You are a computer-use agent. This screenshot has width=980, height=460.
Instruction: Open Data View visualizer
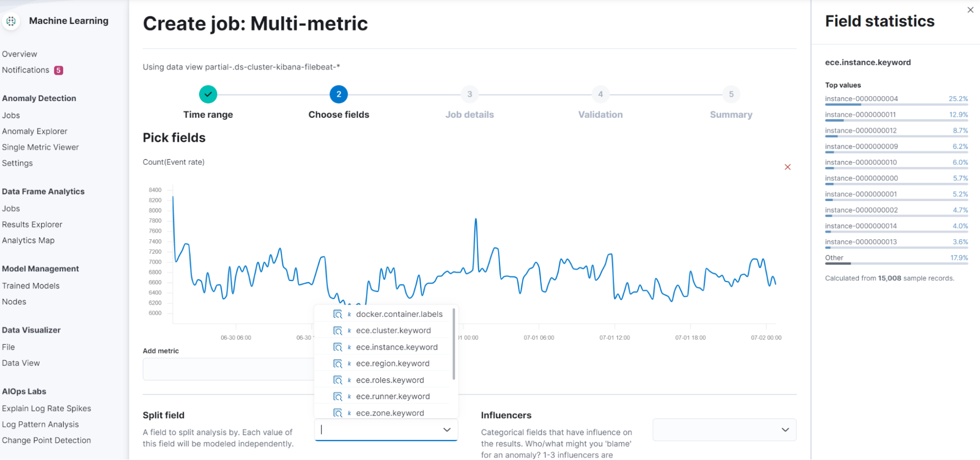(x=21, y=363)
